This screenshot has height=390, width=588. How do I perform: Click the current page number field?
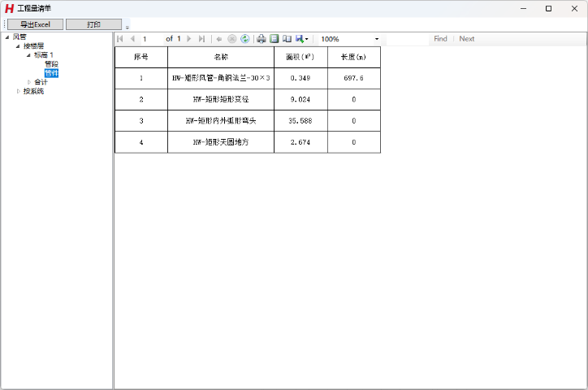[150, 39]
